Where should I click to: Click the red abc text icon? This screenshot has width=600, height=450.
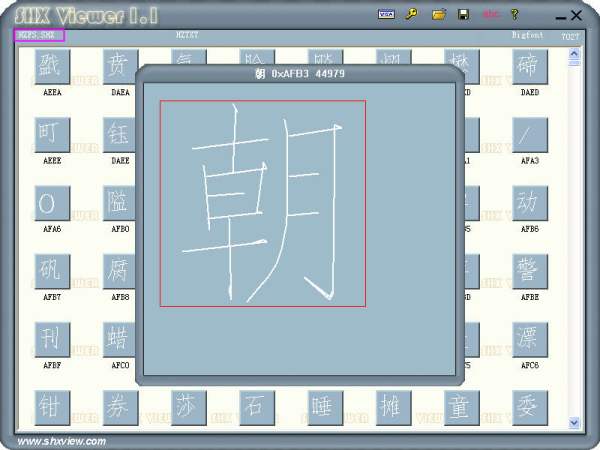pyautogui.click(x=491, y=15)
